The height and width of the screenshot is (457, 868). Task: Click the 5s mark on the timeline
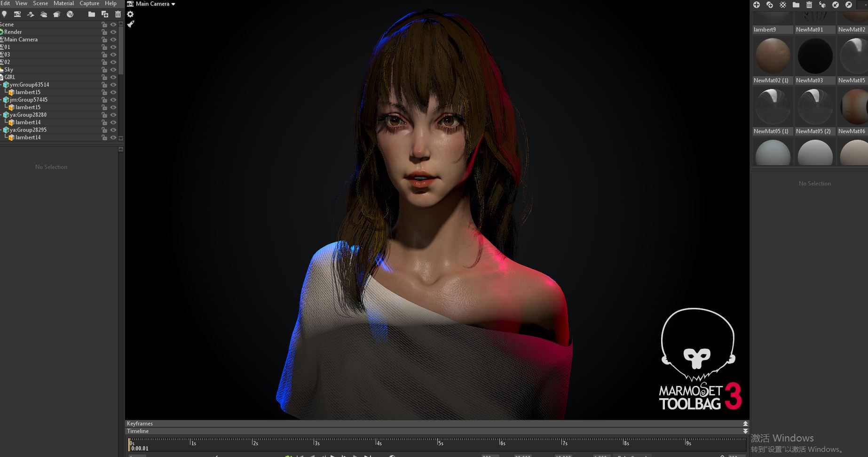click(x=439, y=442)
